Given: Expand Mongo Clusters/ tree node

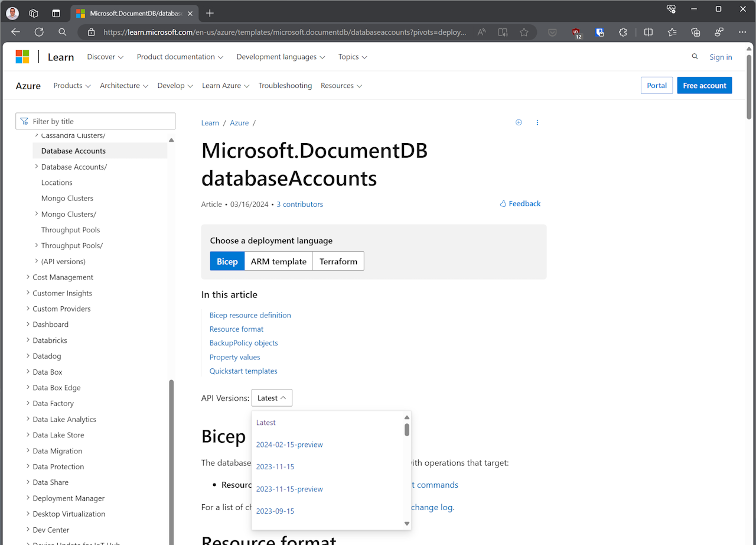Looking at the screenshot, I should pyautogui.click(x=37, y=214).
